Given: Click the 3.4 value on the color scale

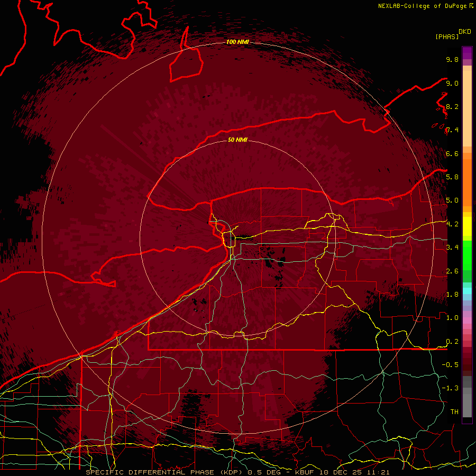Looking at the screenshot, I should tap(452, 247).
